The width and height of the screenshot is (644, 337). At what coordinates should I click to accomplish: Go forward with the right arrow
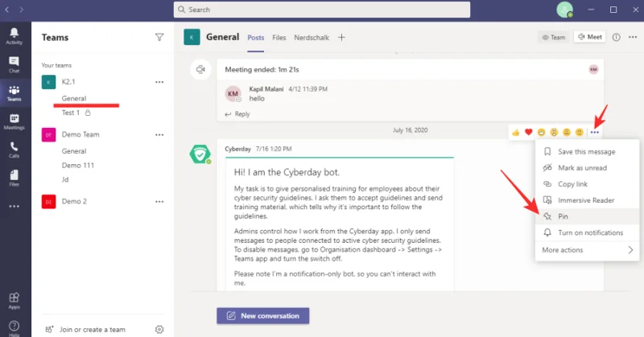[22, 10]
